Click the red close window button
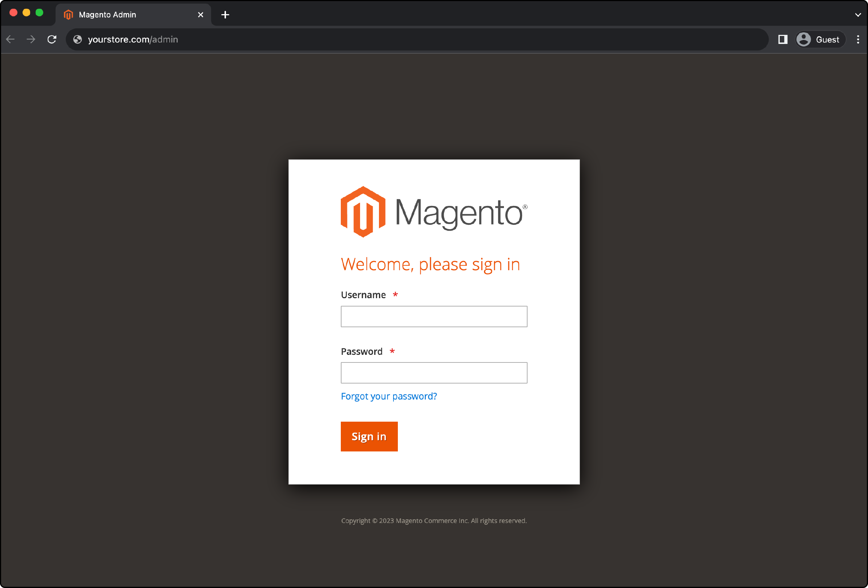This screenshot has height=588, width=868. (13, 12)
